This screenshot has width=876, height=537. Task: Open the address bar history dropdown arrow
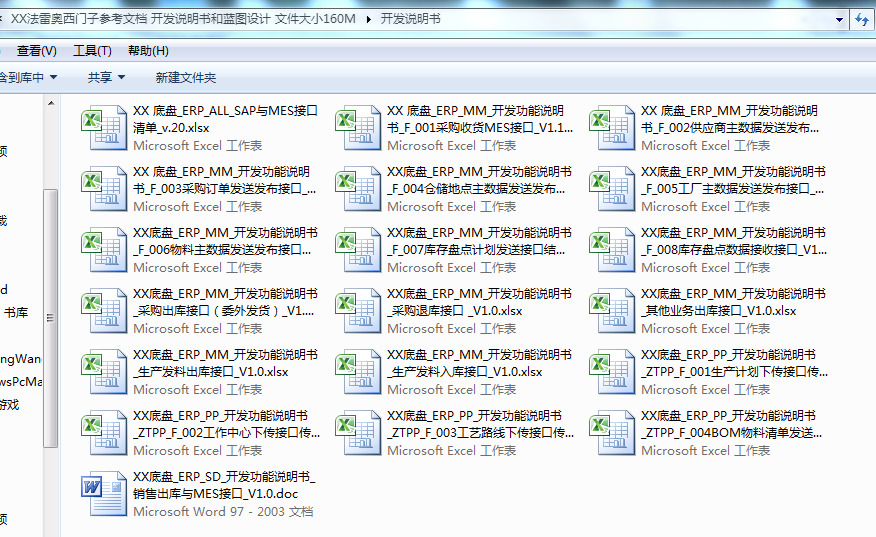[x=838, y=19]
